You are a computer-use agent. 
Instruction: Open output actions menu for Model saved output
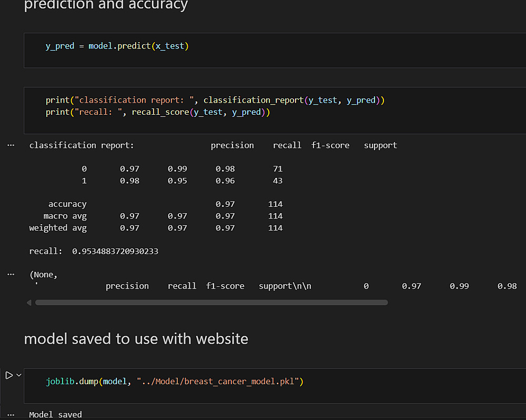[x=11, y=414]
